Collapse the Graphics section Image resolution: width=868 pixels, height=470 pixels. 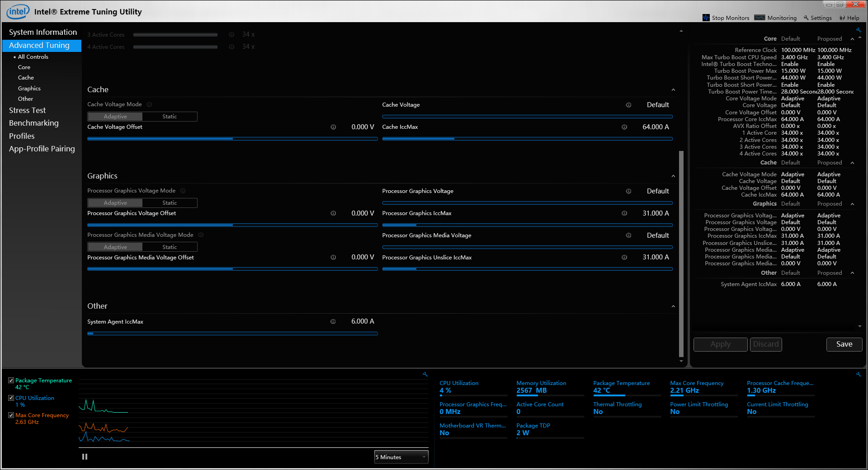[673, 176]
